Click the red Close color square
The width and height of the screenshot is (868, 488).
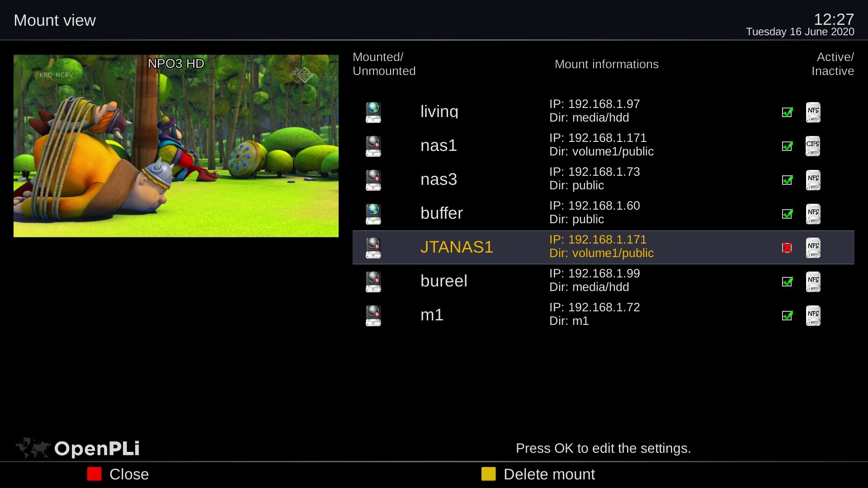94,474
